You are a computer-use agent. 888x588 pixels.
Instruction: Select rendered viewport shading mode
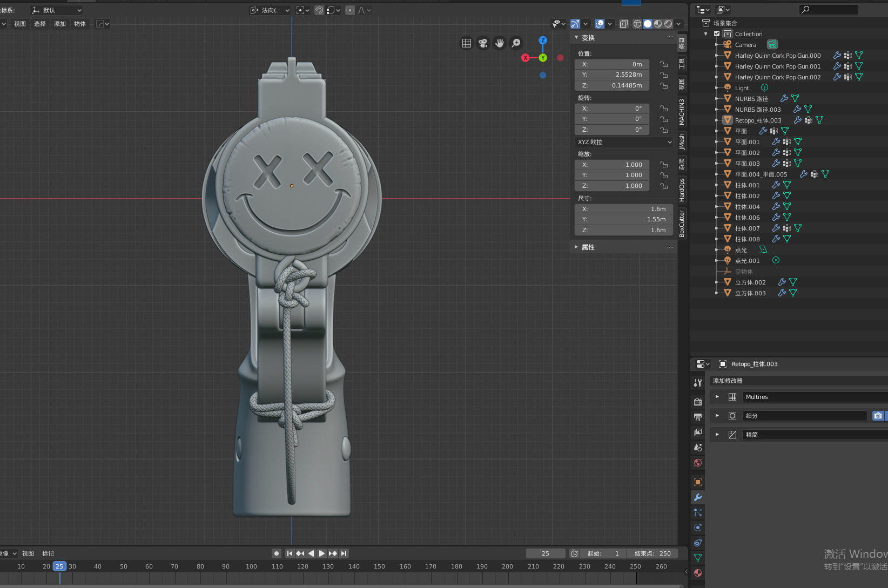point(668,24)
